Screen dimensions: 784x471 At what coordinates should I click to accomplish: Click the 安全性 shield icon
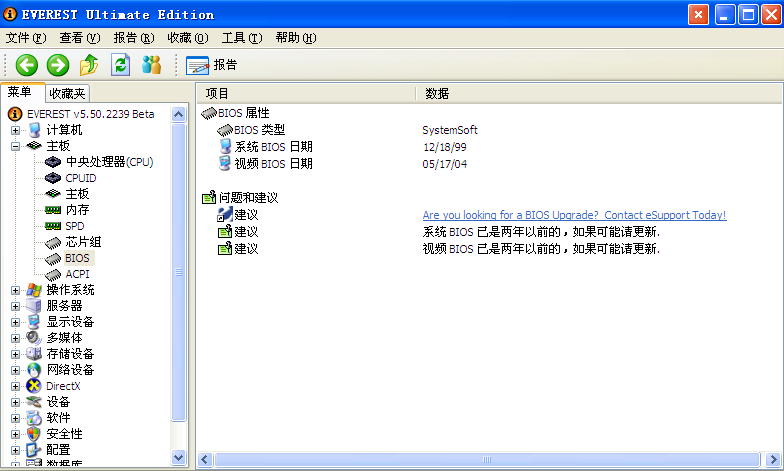coord(34,434)
